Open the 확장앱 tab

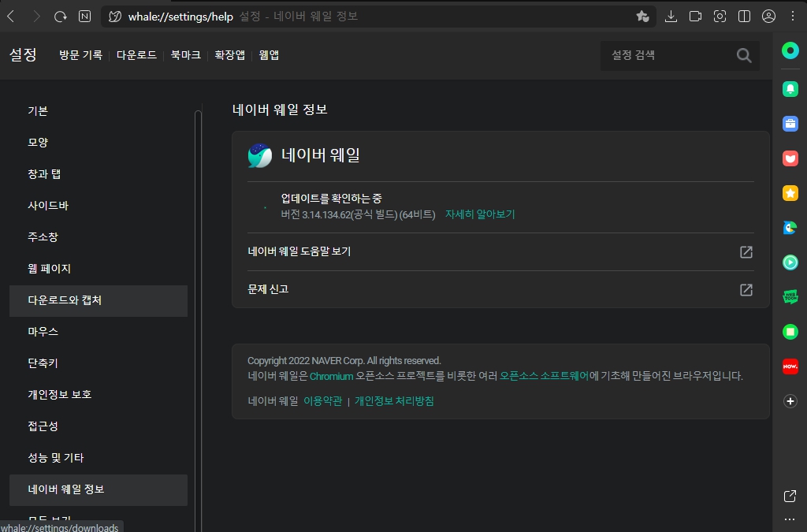229,55
